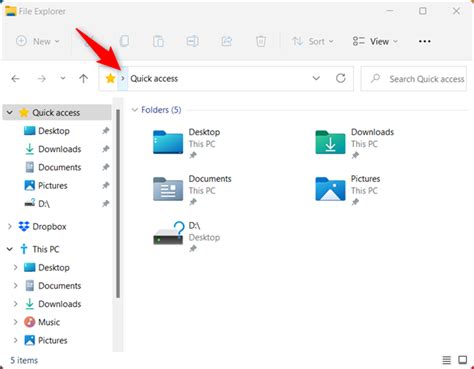Click Quick access in the address bar

click(x=154, y=79)
